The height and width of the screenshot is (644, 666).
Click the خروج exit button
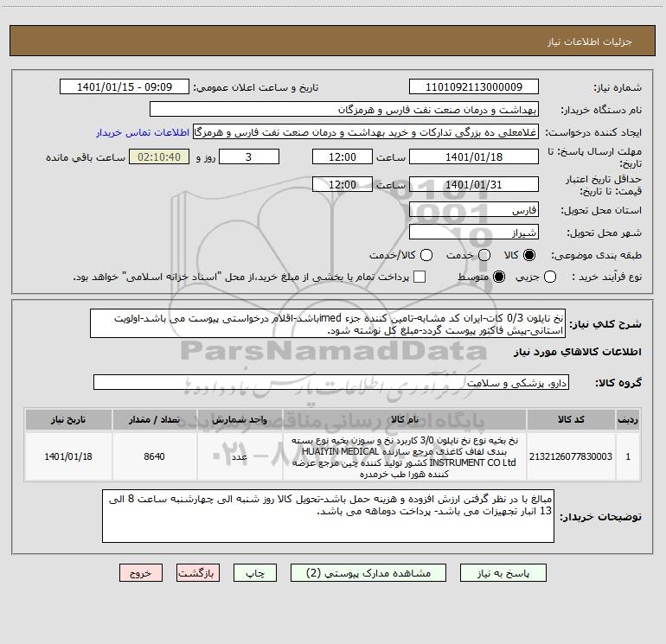(x=141, y=573)
